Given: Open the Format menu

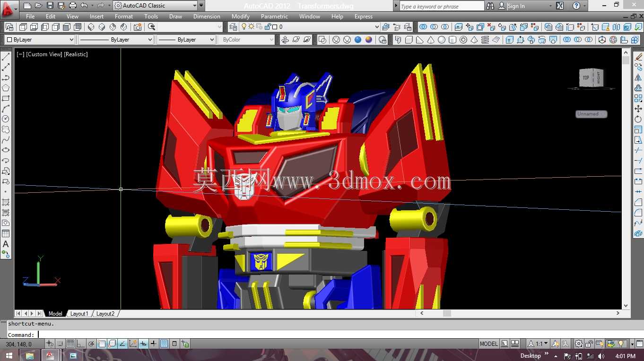Looking at the screenshot, I should pyautogui.click(x=123, y=17).
